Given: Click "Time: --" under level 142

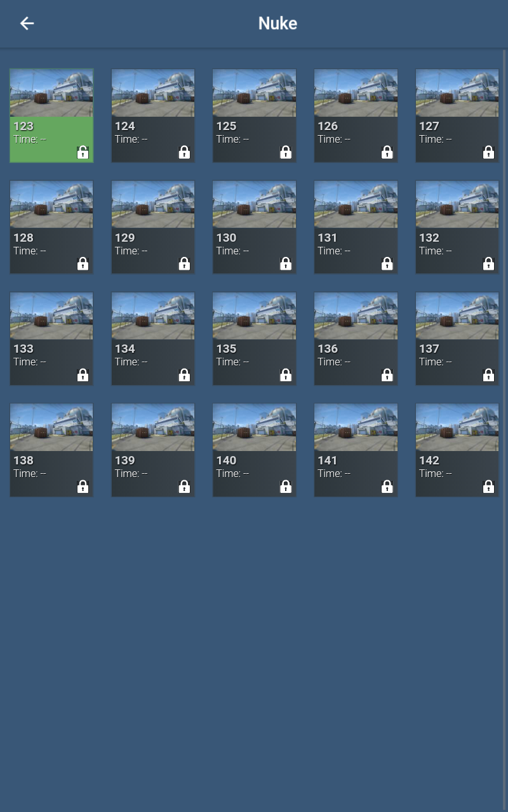Looking at the screenshot, I should click(436, 473).
